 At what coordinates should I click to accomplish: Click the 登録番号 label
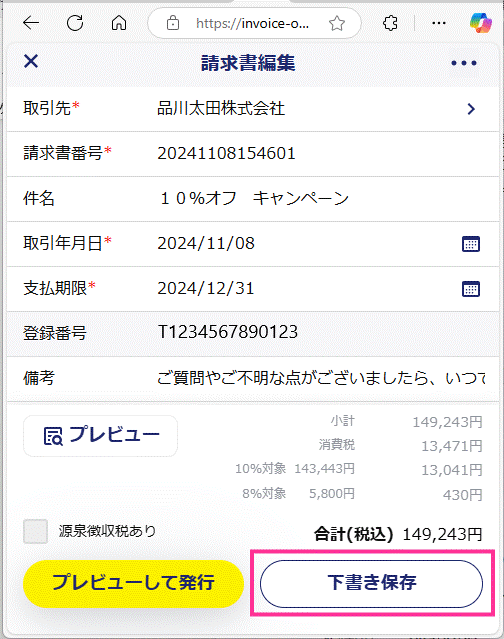55,333
